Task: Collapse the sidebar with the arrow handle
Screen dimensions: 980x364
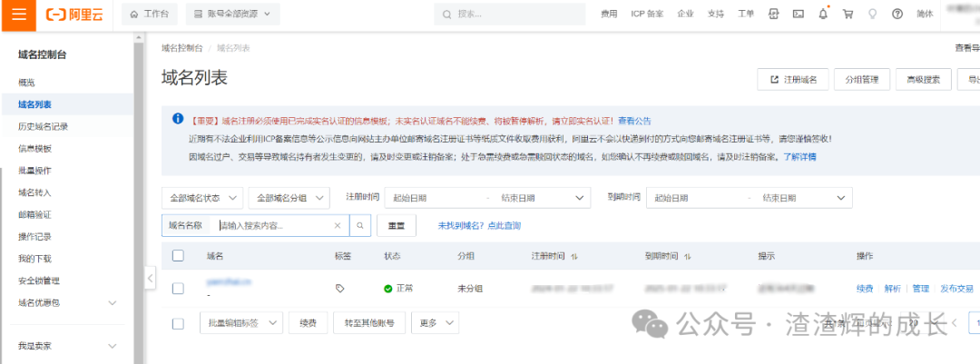Action: coord(150,279)
